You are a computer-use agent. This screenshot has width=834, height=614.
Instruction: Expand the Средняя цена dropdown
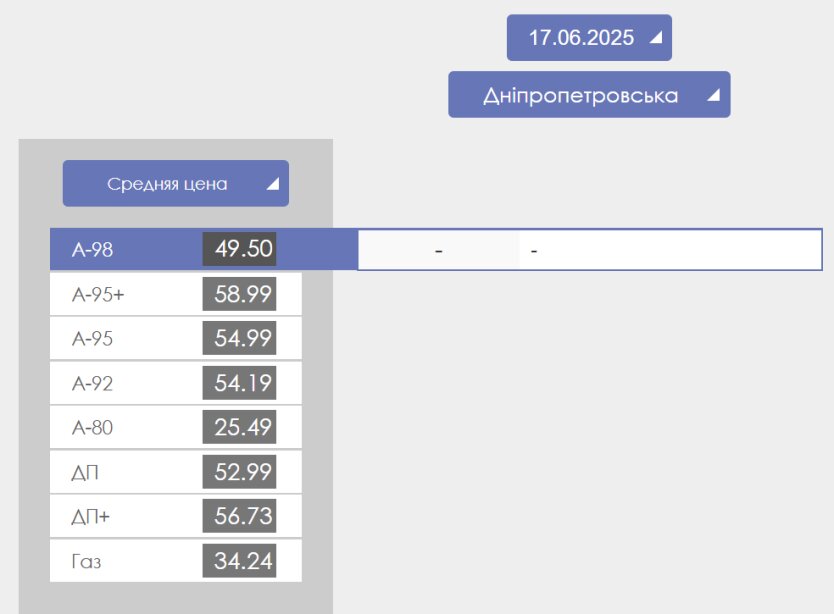(176, 183)
